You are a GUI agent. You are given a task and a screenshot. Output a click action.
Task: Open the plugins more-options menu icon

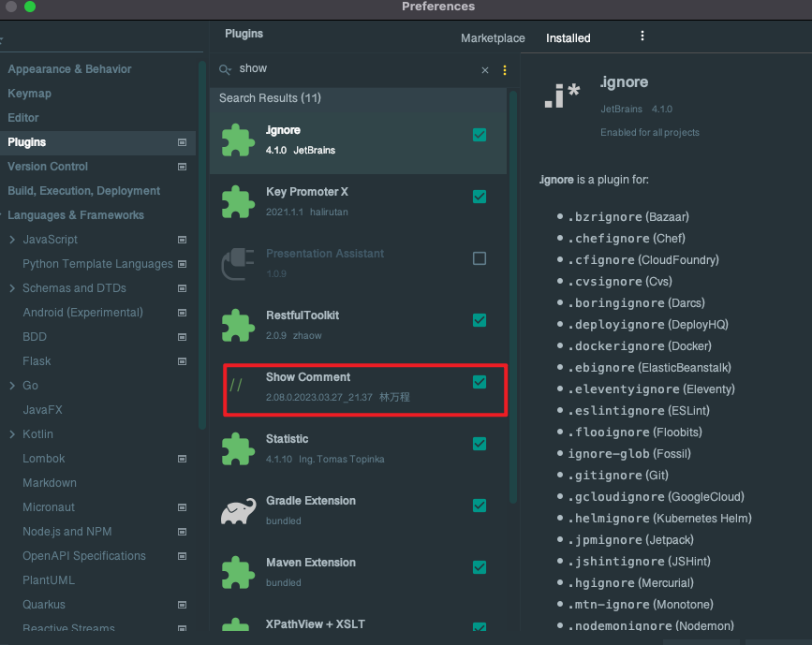[x=642, y=37]
